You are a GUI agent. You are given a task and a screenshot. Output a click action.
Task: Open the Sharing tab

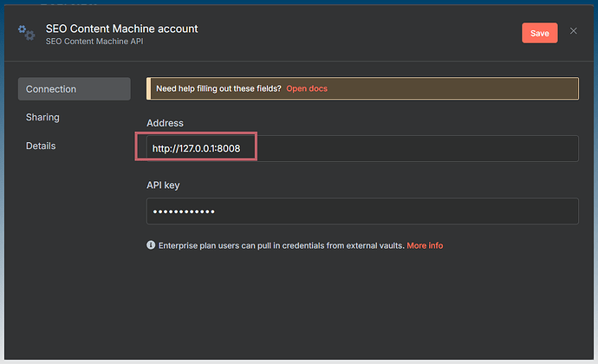click(x=42, y=117)
